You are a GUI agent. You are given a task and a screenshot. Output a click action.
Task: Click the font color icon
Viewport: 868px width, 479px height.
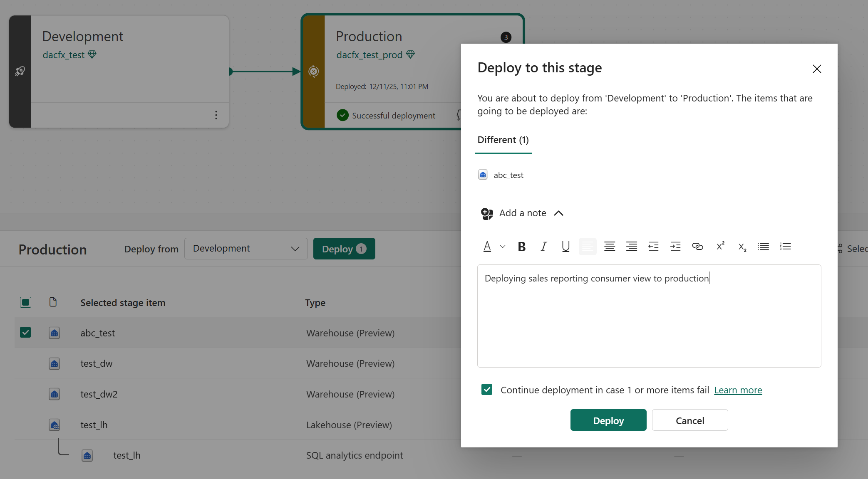click(487, 247)
